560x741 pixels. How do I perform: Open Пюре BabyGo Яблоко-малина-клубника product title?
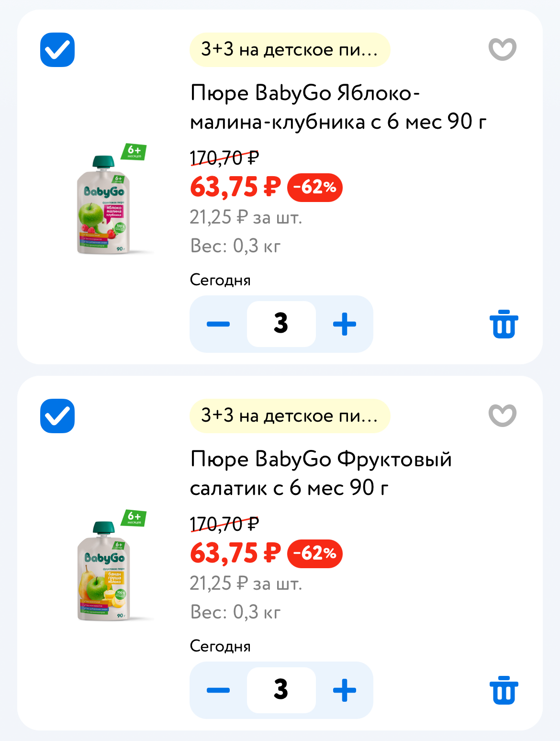tap(338, 107)
